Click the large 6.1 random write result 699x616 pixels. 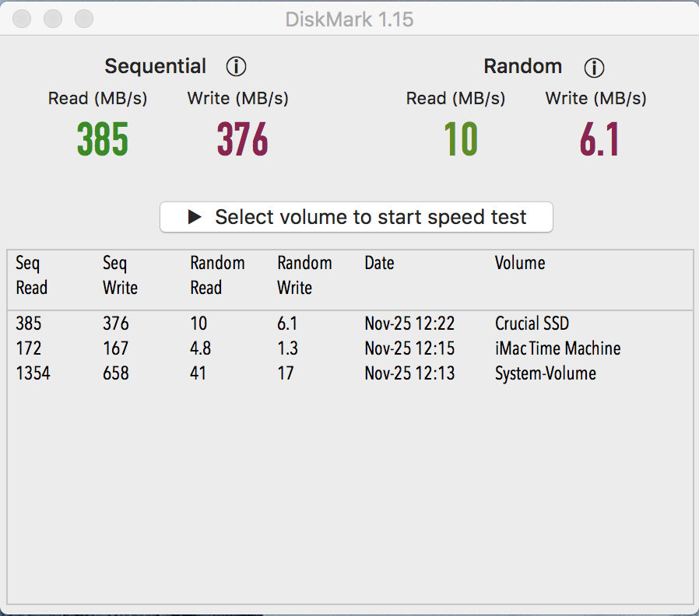coord(599,139)
